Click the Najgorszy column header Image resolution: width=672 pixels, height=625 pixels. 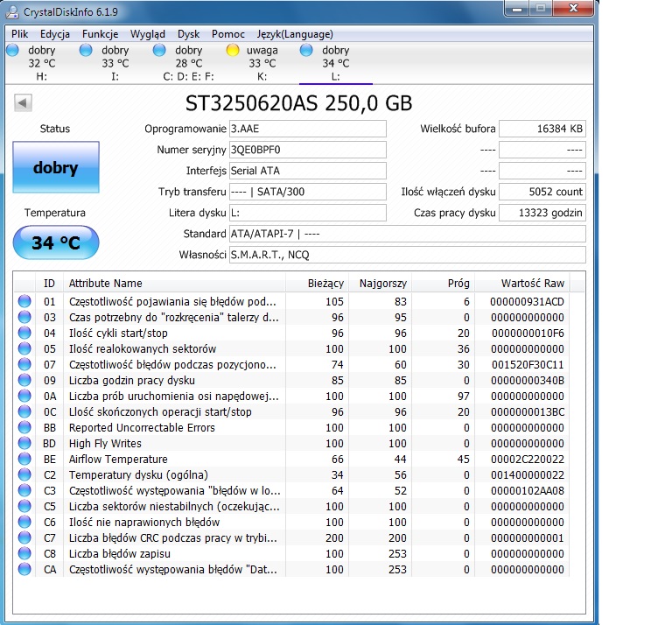pos(380,284)
